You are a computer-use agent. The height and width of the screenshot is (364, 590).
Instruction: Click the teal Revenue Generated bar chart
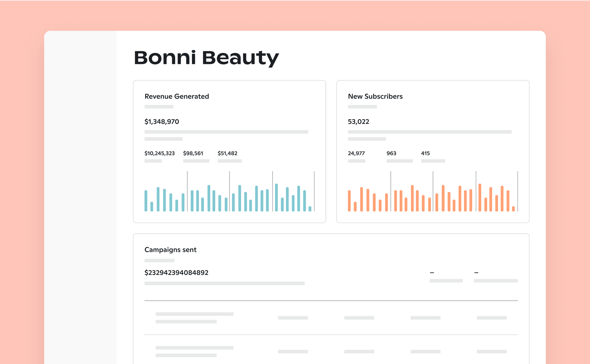click(x=229, y=191)
